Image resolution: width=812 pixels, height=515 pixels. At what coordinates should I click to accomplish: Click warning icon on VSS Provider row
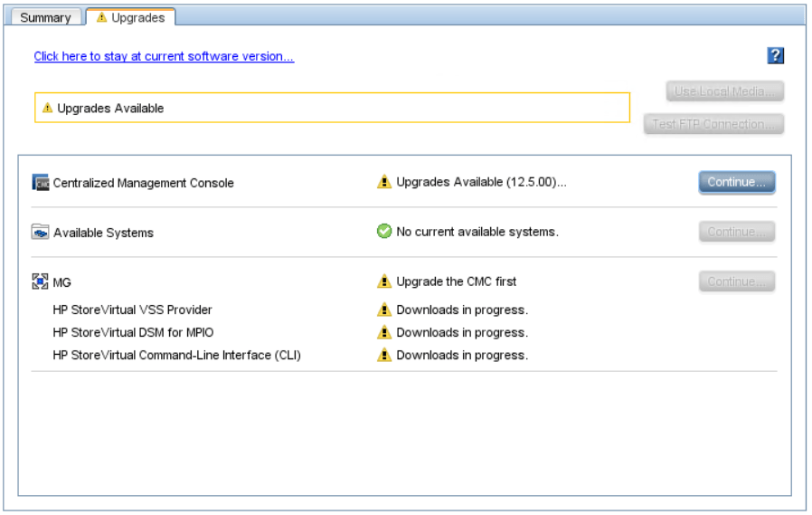click(x=384, y=310)
